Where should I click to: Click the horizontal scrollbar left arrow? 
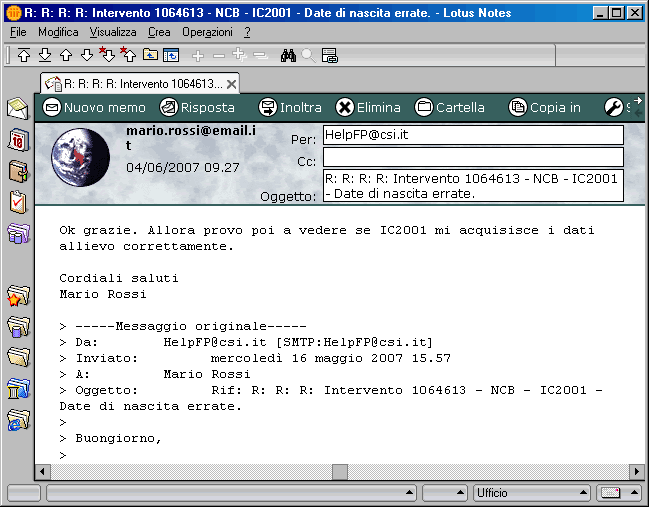(x=42, y=471)
